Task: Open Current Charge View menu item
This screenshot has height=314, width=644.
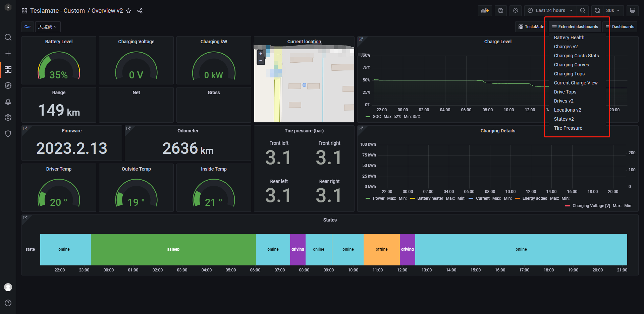Action: point(576,83)
